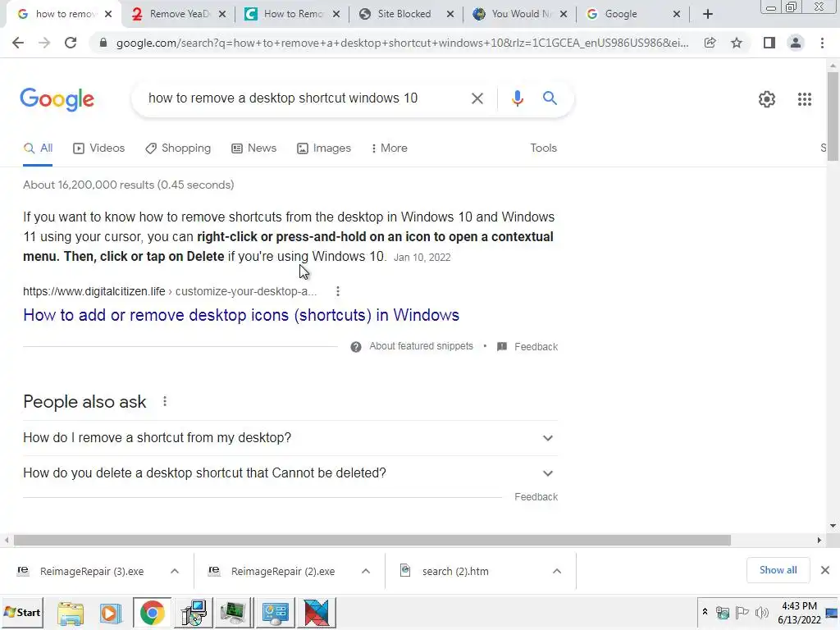Open the Tools search options
The height and width of the screenshot is (630, 840).
point(543,148)
